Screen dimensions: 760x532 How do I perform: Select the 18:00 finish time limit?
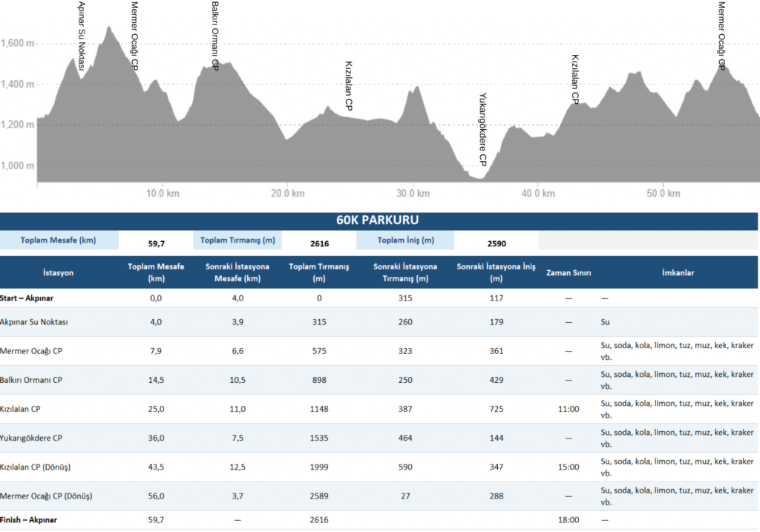tap(568, 520)
